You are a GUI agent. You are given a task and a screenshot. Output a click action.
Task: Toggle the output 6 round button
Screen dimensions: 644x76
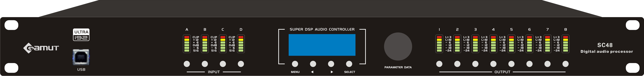pos(530,64)
